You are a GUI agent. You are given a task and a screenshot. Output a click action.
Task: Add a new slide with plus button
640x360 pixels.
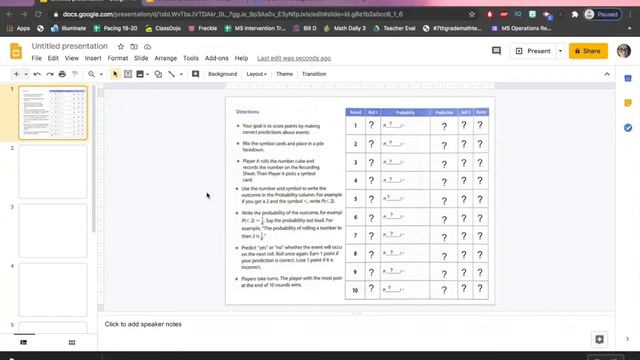(16, 74)
